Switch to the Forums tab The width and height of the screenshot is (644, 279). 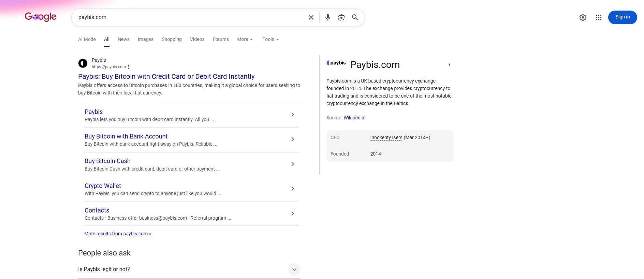click(221, 39)
